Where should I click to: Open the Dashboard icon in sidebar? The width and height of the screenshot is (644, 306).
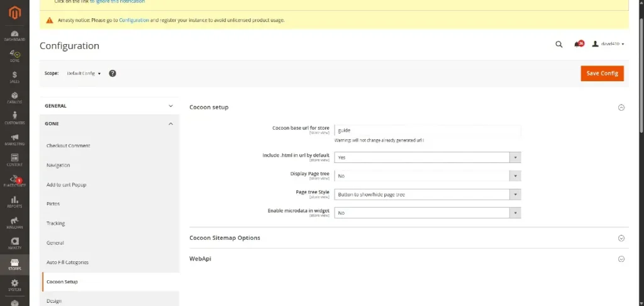click(14, 35)
